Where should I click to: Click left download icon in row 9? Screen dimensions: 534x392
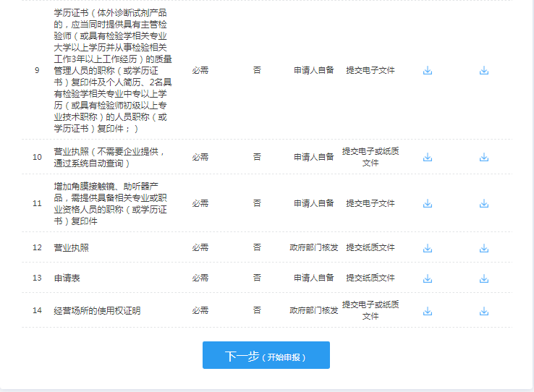point(428,71)
